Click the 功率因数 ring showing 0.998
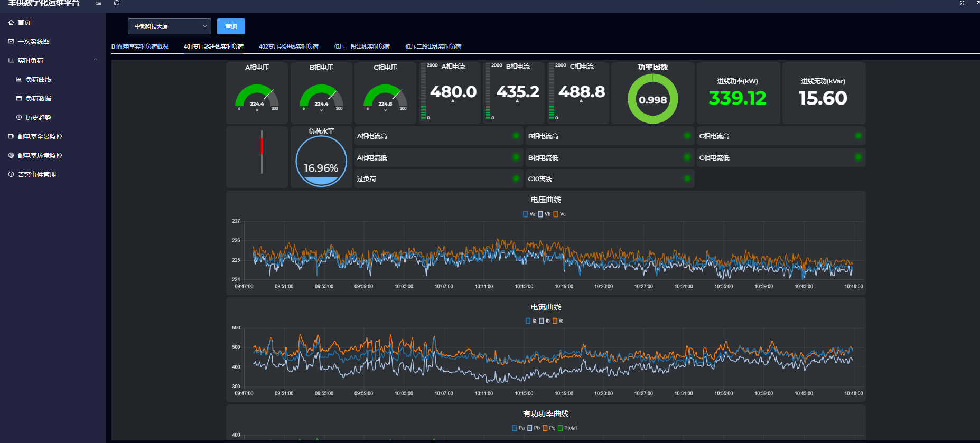The image size is (980, 443). tap(653, 99)
